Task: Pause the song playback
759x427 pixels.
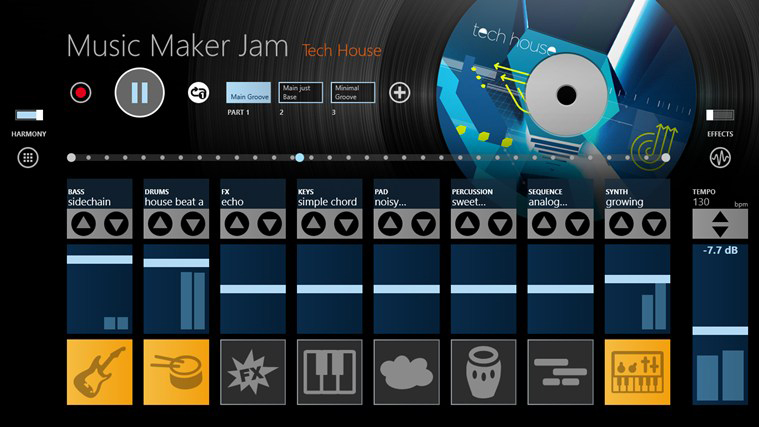Action: tap(139, 92)
